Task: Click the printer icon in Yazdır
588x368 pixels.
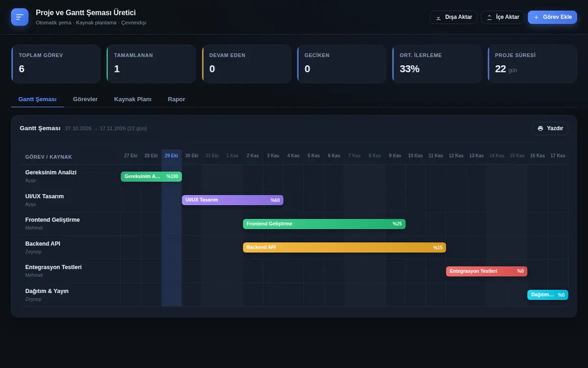Action: pyautogui.click(x=540, y=129)
